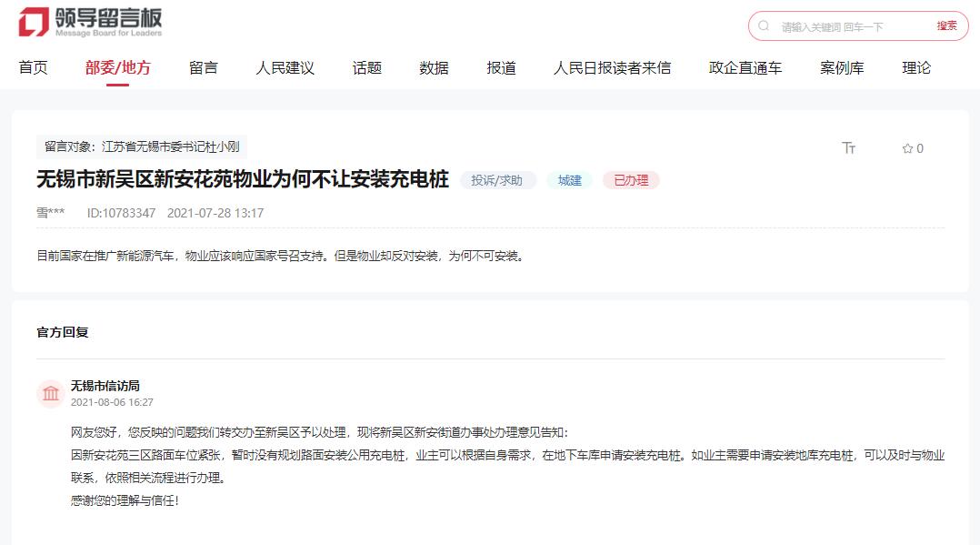This screenshot has height=545, width=980.
Task: Open 人民日报读者来信 section
Action: 612,68
